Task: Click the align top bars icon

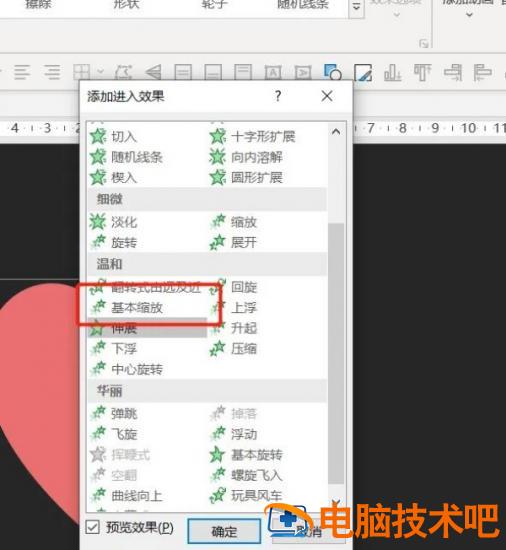Action: (x=422, y=73)
